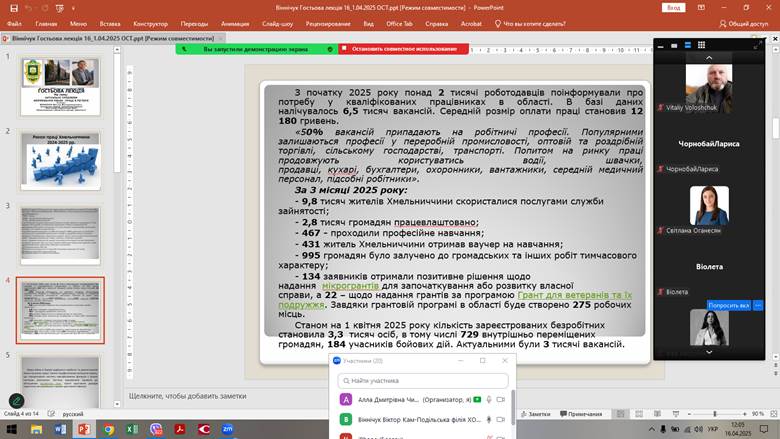Open the Вставка ribbon tab
Image resolution: width=780 pixels, height=439 pixels.
click(110, 23)
